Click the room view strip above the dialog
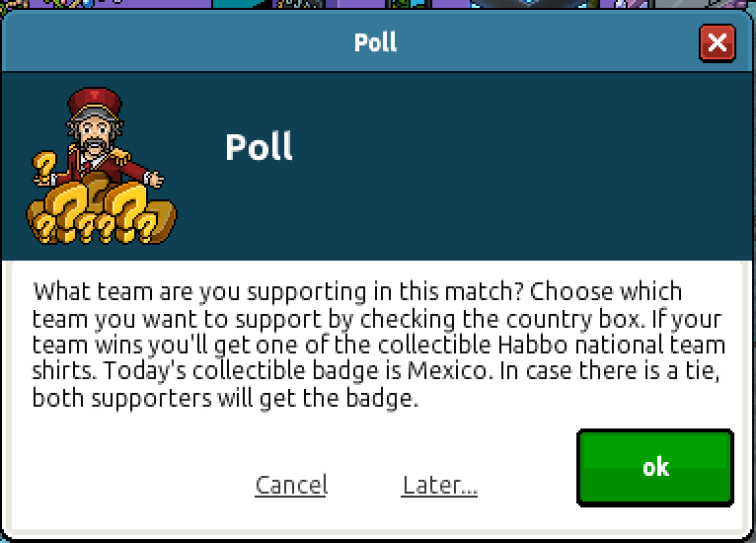This screenshot has width=756, height=543. coord(378,4)
